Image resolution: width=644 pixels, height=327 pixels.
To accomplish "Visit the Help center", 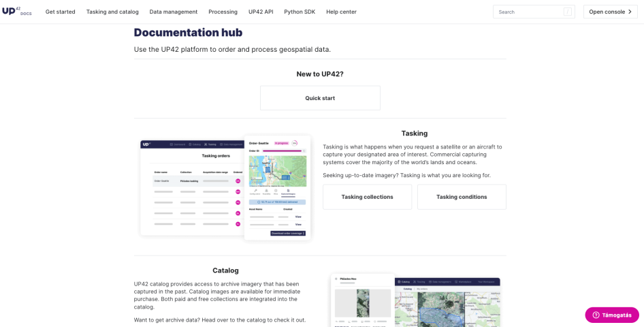I will point(341,12).
